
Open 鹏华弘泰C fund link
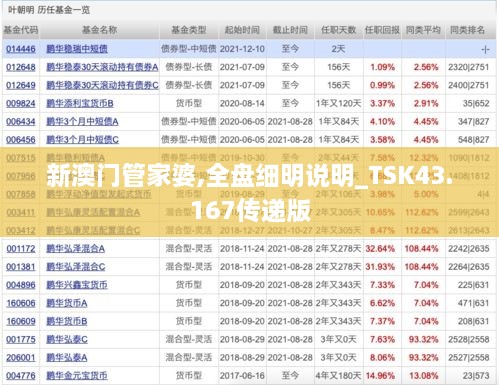coord(67,339)
